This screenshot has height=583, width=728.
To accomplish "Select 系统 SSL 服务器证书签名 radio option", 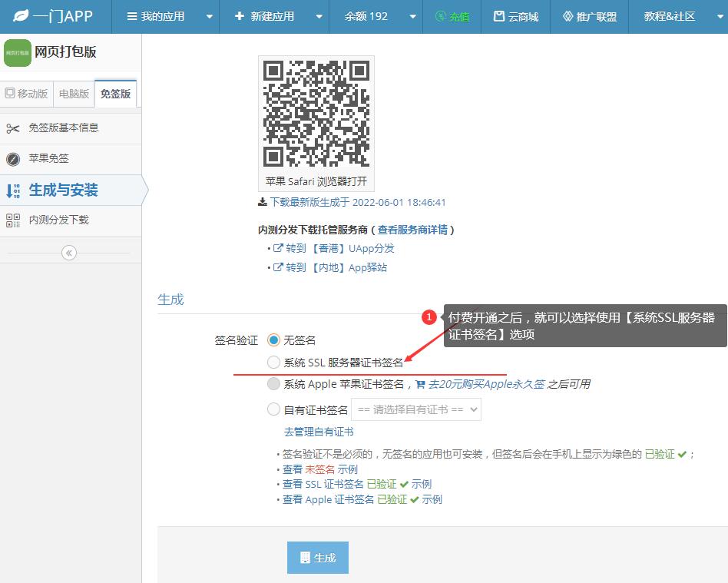I will click(273, 362).
